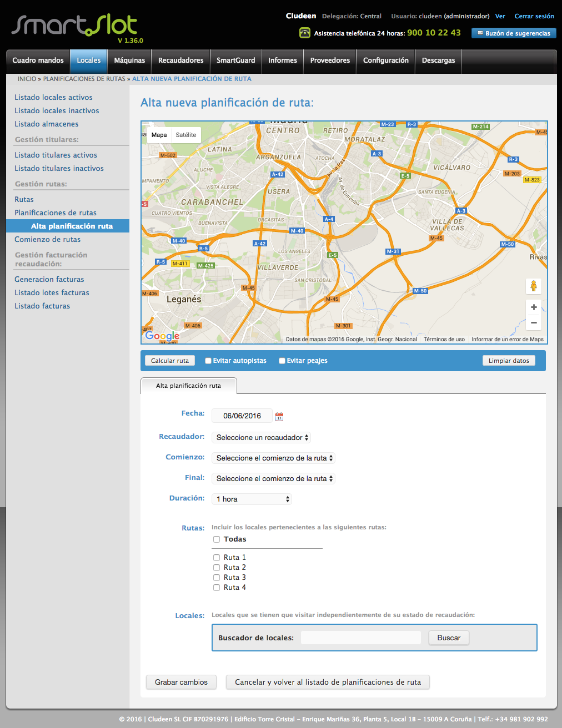Select Alta planificación ruta sidebar item
Image resolution: width=562 pixels, height=728 pixels.
68,226
